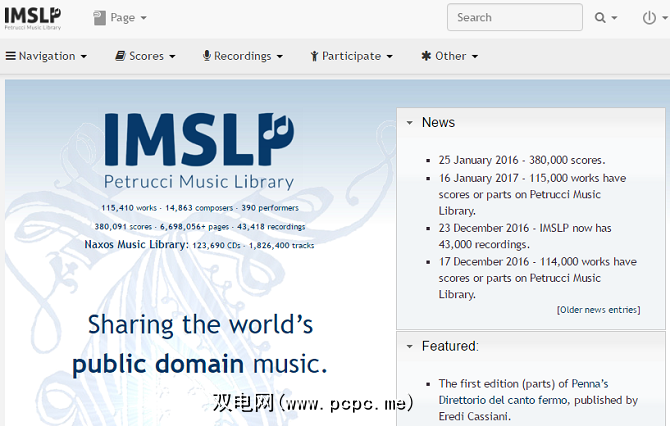
Task: Click the magnifying glass search icon
Action: [600, 18]
